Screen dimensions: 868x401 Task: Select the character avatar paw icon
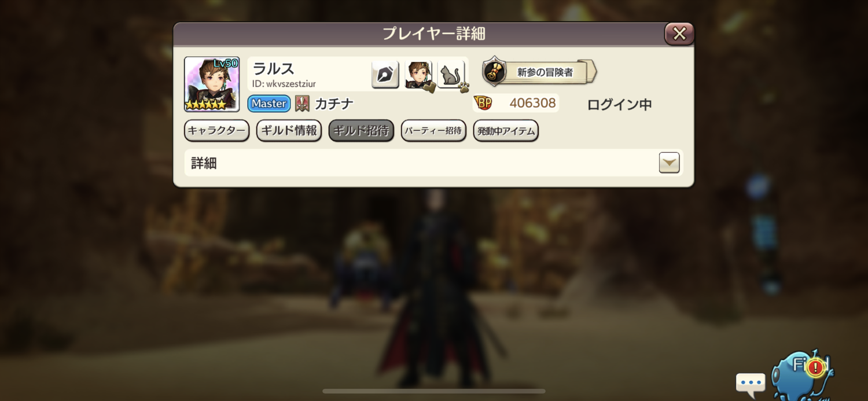pos(420,75)
